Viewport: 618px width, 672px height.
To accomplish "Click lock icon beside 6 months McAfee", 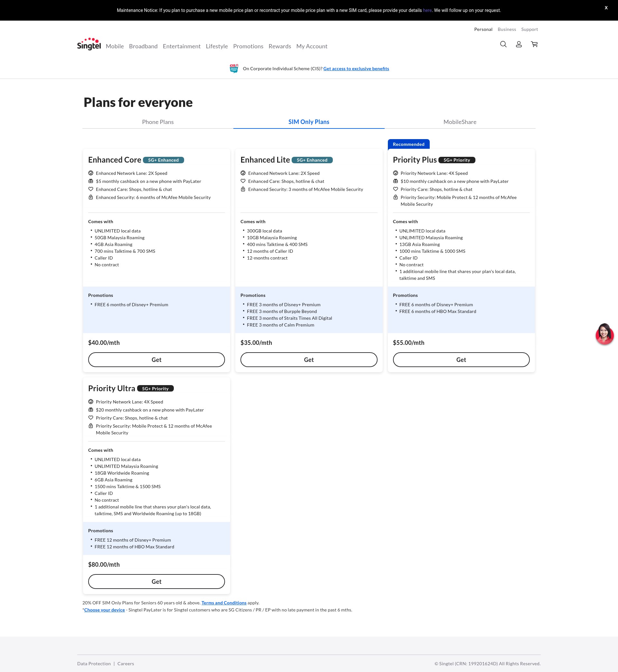I will pos(91,197).
